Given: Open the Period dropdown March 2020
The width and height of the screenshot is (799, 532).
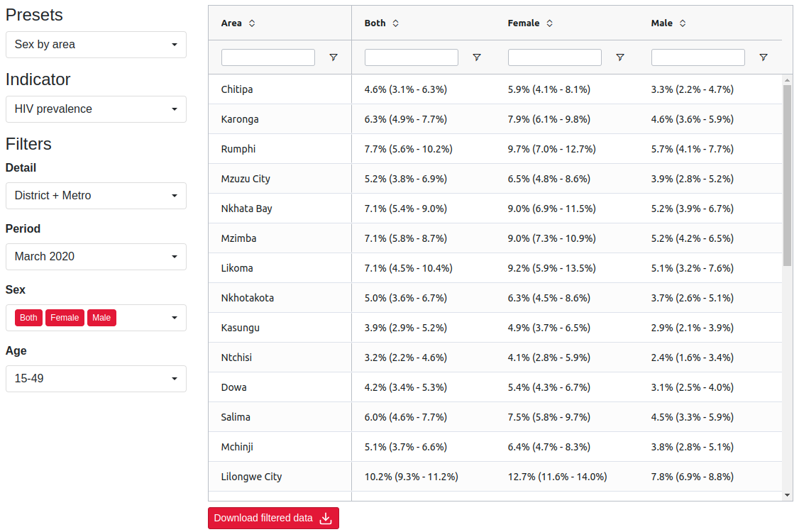Looking at the screenshot, I should 96,256.
